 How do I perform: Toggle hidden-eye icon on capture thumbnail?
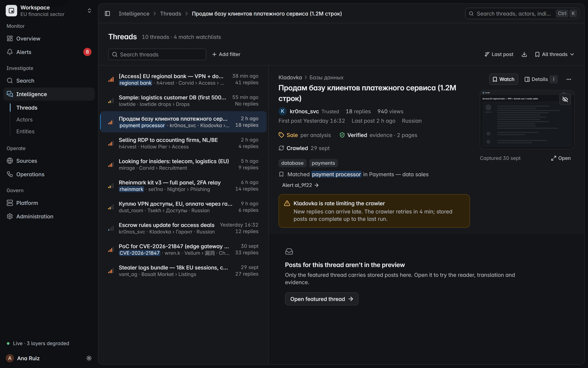[x=565, y=99]
